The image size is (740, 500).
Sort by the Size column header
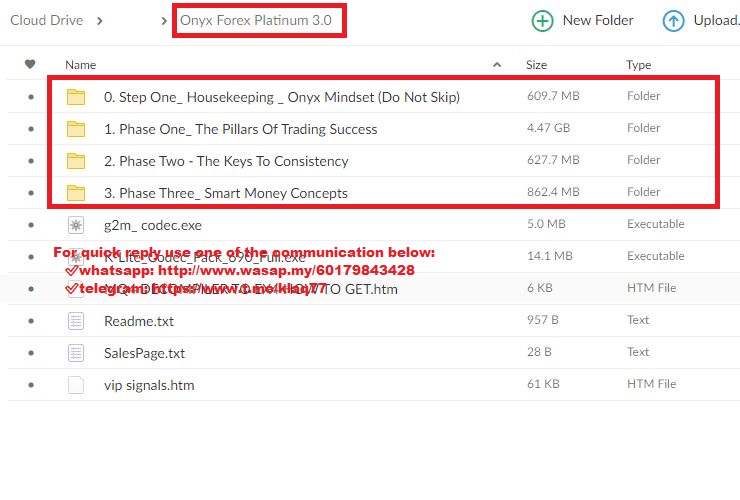(537, 65)
